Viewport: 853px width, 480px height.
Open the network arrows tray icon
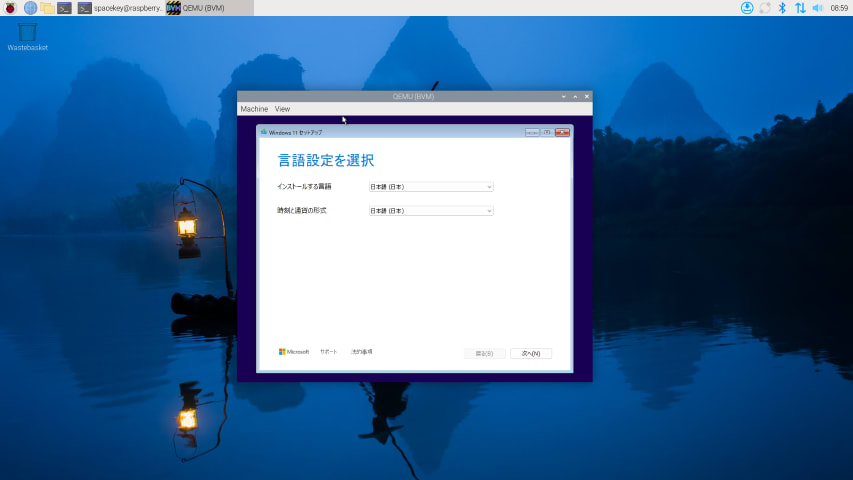(800, 8)
